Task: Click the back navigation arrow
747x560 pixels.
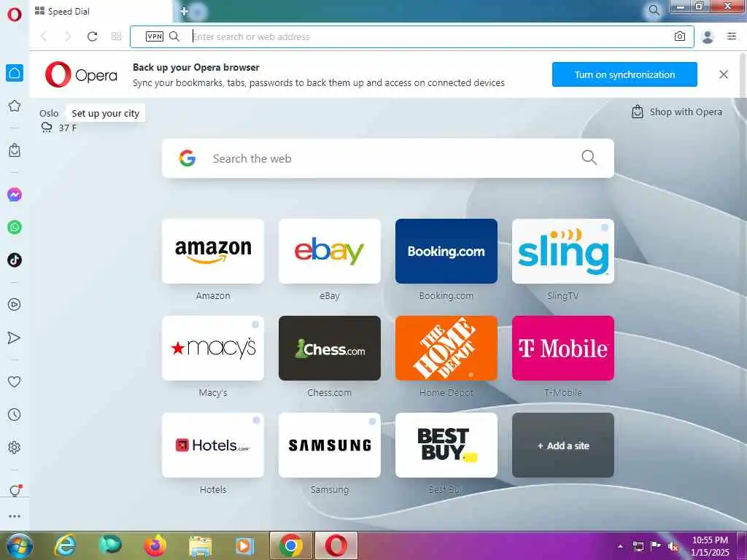Action: coord(44,36)
